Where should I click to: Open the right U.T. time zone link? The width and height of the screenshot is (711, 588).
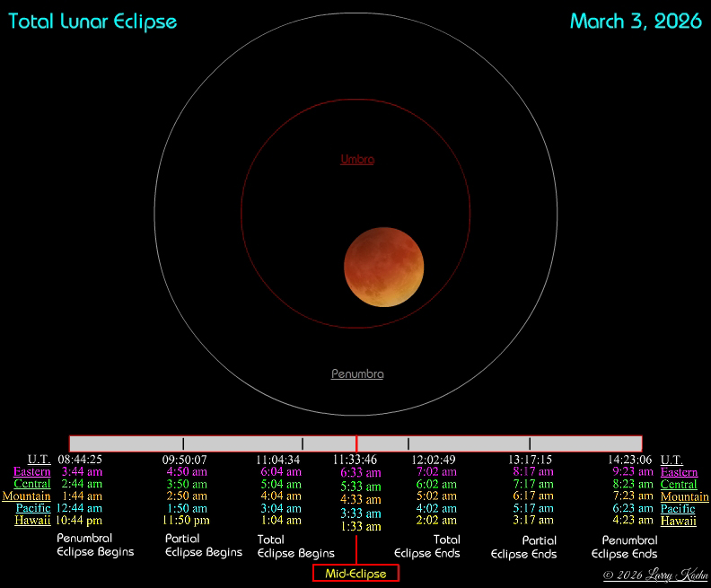click(671, 460)
